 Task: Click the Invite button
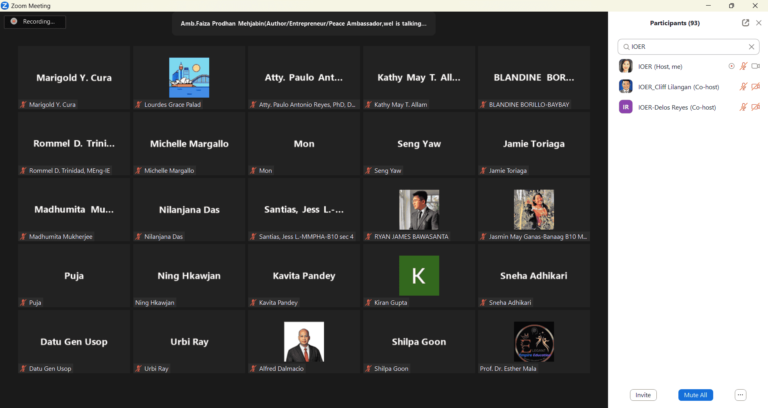coord(643,395)
